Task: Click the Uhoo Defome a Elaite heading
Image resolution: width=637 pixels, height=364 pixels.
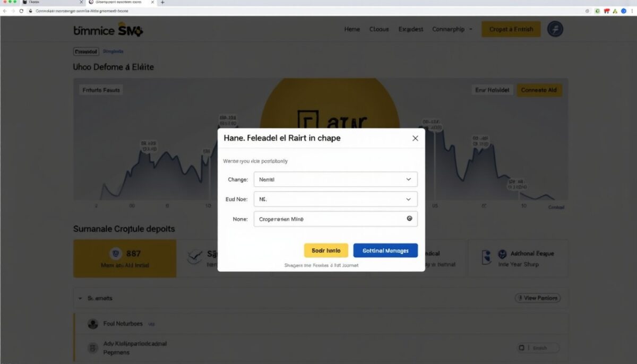Action: tap(113, 67)
